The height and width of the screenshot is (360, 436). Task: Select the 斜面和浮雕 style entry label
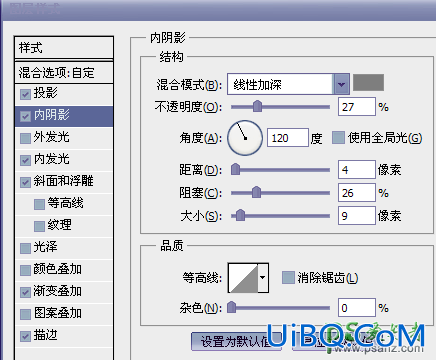pyautogui.click(x=63, y=181)
